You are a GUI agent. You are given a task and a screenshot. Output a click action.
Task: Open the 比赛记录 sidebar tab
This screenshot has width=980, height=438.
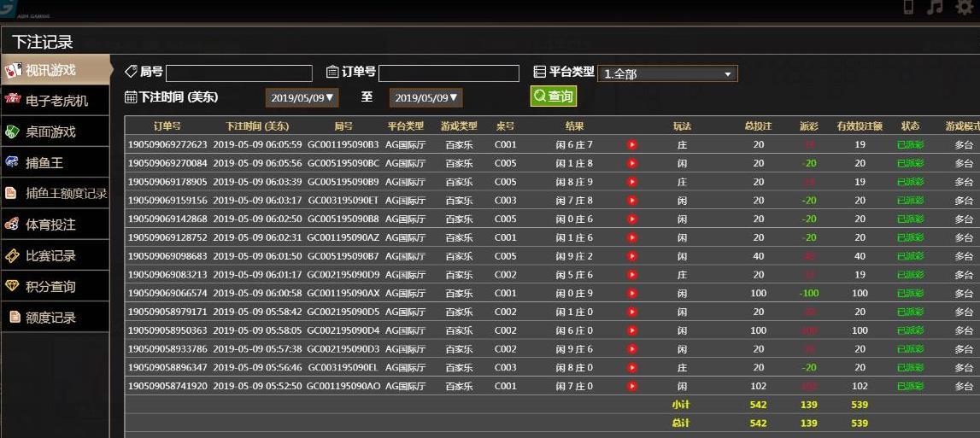click(x=55, y=255)
